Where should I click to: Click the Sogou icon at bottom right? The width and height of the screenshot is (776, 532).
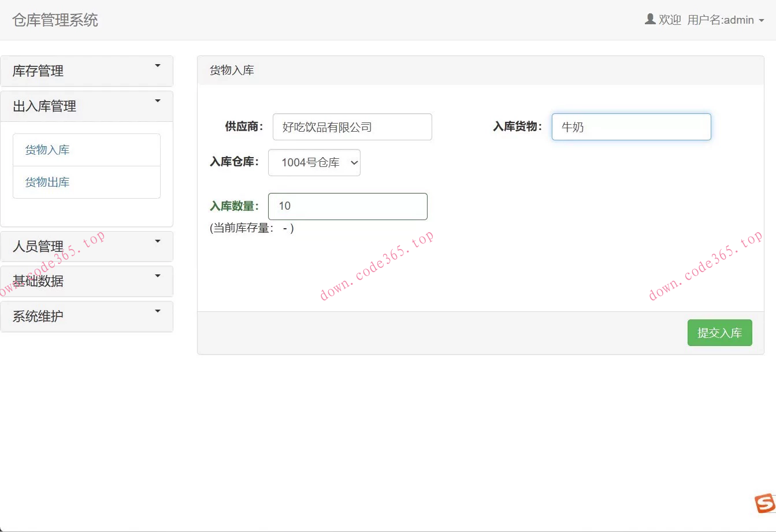763,504
